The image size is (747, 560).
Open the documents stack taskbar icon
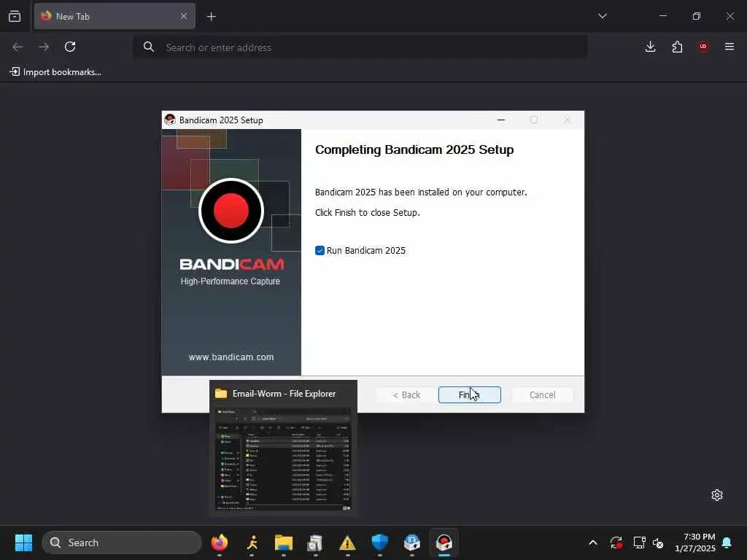(315, 542)
